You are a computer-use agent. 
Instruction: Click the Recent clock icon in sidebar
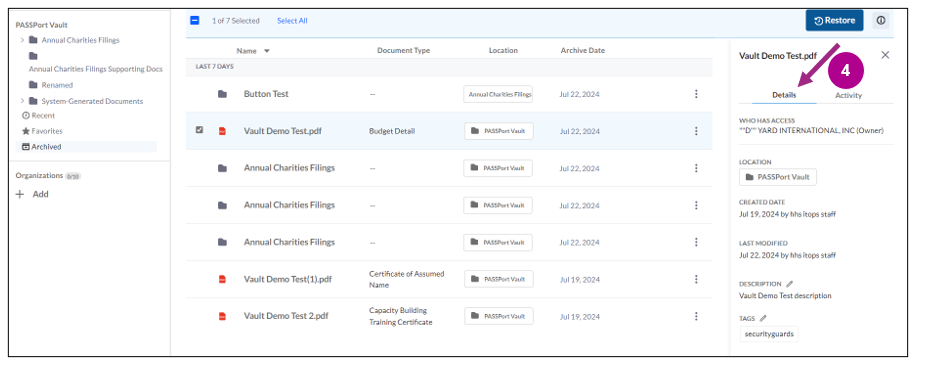click(25, 116)
